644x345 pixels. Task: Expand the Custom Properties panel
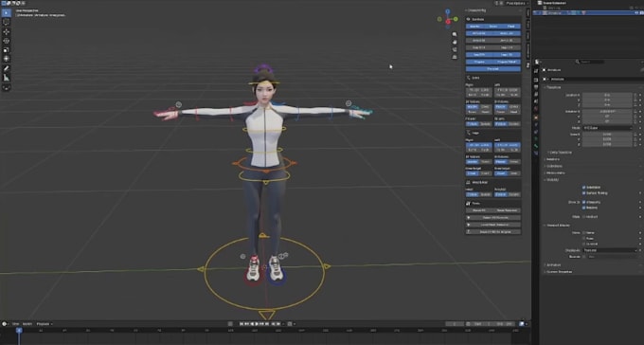[x=558, y=272]
